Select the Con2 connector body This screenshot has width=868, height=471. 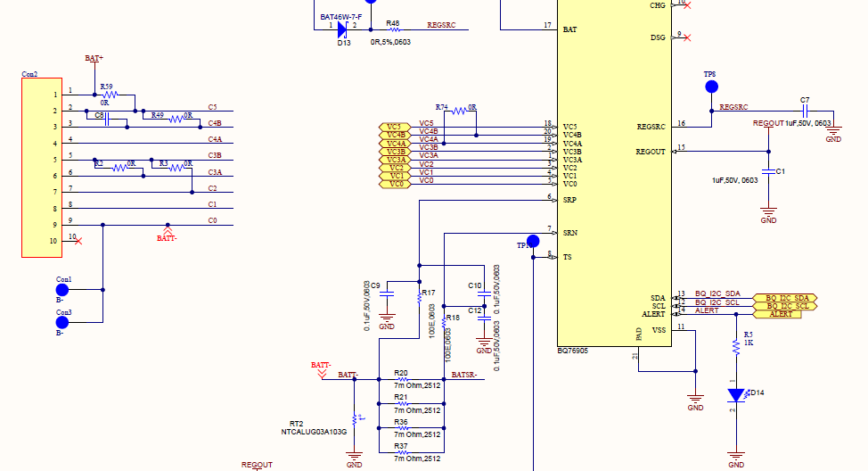pos(42,168)
